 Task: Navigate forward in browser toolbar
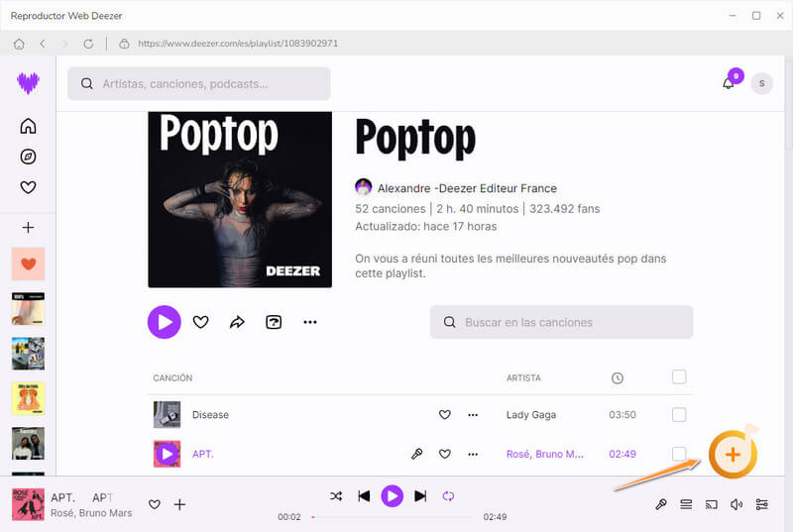coord(64,44)
